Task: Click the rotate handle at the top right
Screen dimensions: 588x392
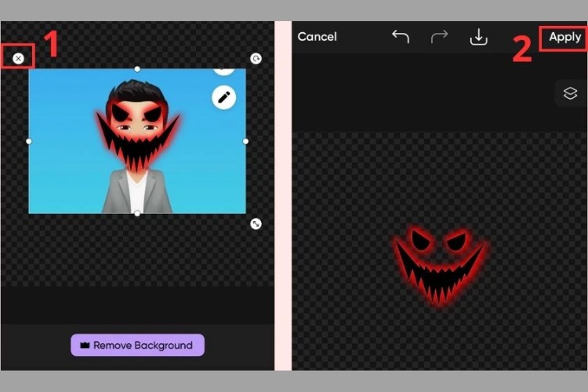Action: pyautogui.click(x=256, y=59)
